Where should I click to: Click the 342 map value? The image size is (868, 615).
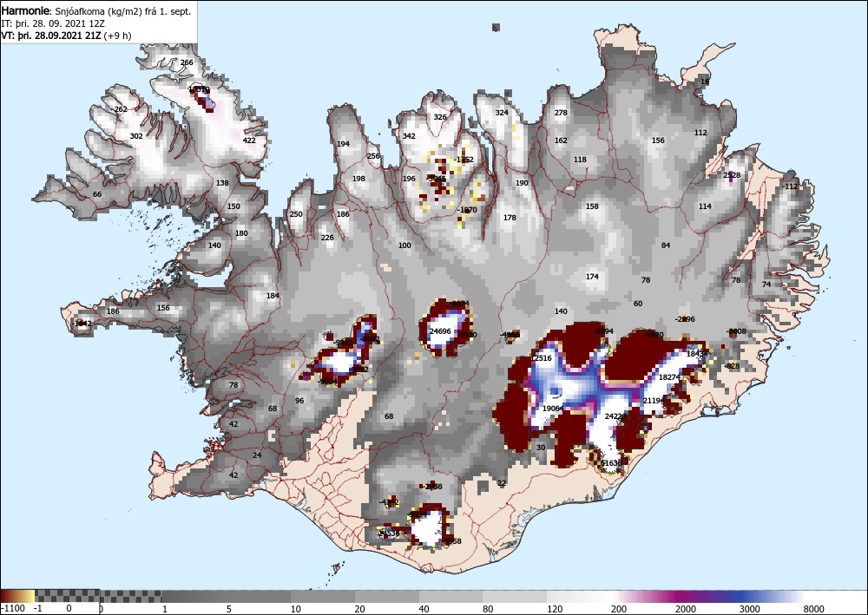(409, 136)
